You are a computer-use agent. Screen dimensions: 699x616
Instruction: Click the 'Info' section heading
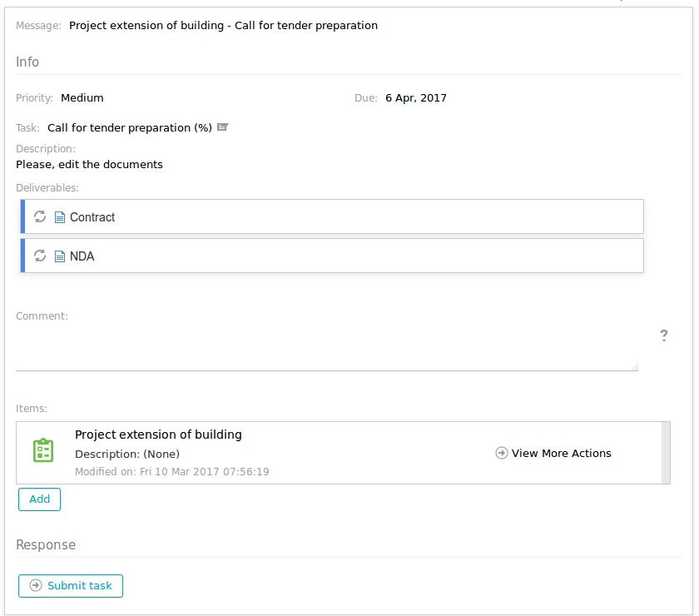pyautogui.click(x=27, y=62)
